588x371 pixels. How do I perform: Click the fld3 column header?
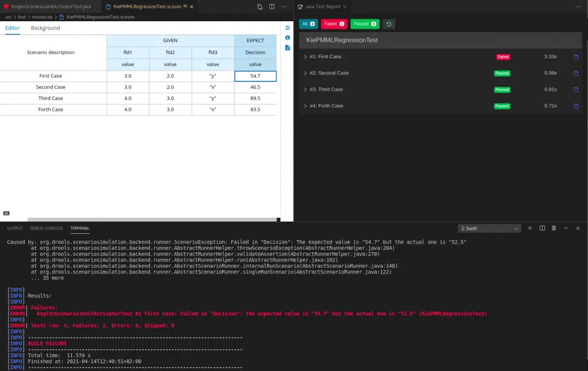213,52
